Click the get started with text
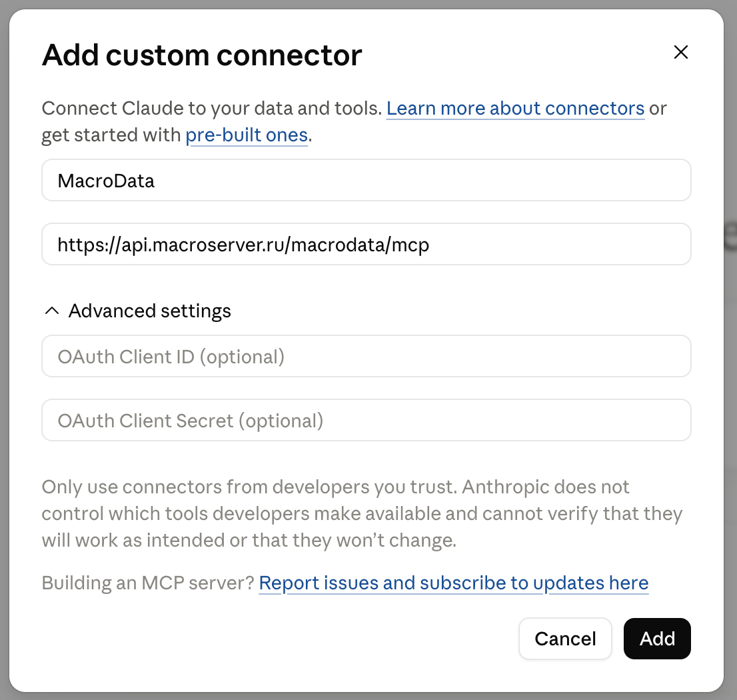737x700 pixels. tap(111, 135)
